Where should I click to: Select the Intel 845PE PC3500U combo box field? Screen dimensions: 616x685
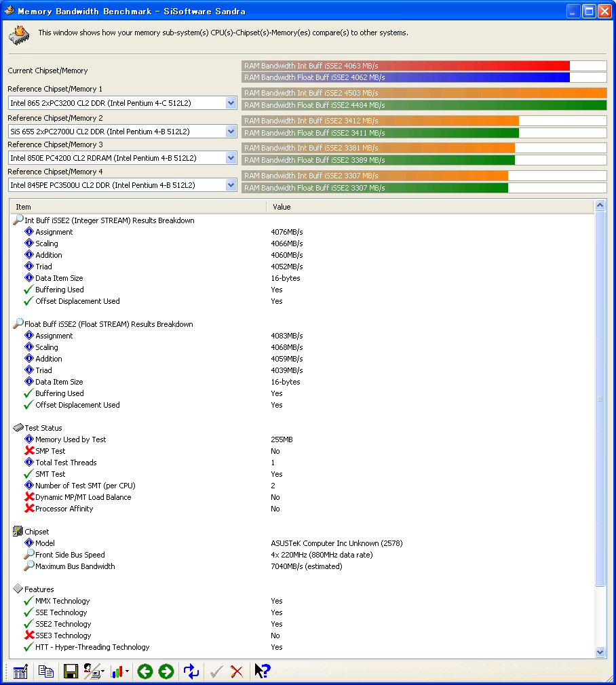[122, 185]
